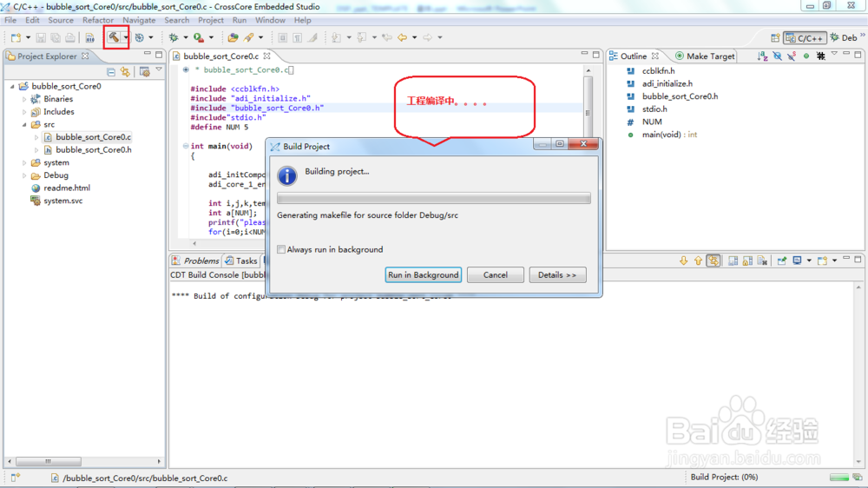Toggle Hide Fields in Outline toolbar

pyautogui.click(x=777, y=56)
